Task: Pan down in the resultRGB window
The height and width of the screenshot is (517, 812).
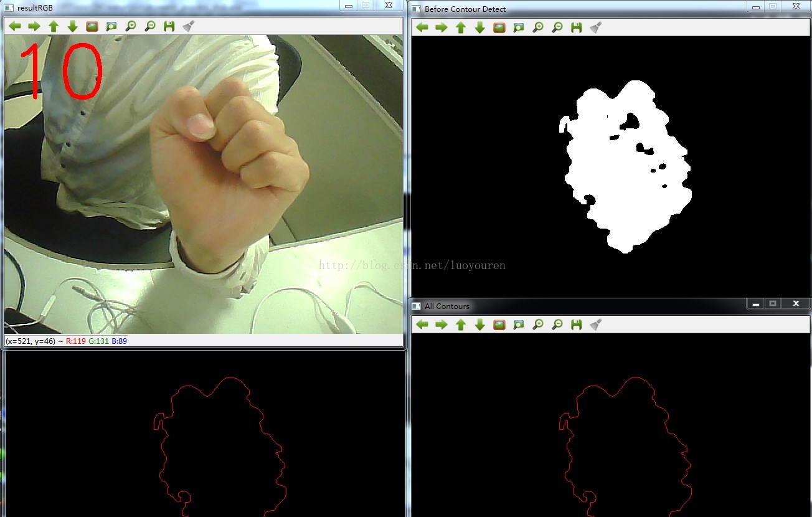Action: [x=72, y=26]
